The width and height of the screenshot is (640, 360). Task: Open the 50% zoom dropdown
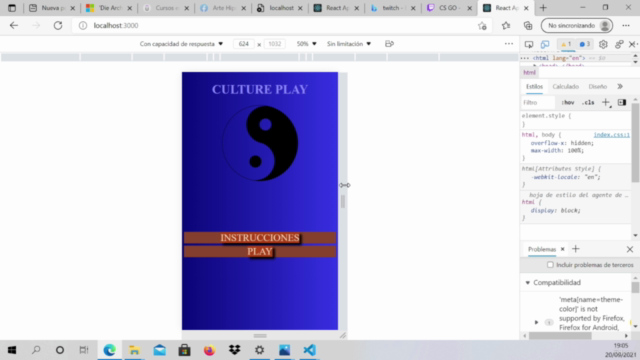click(307, 44)
